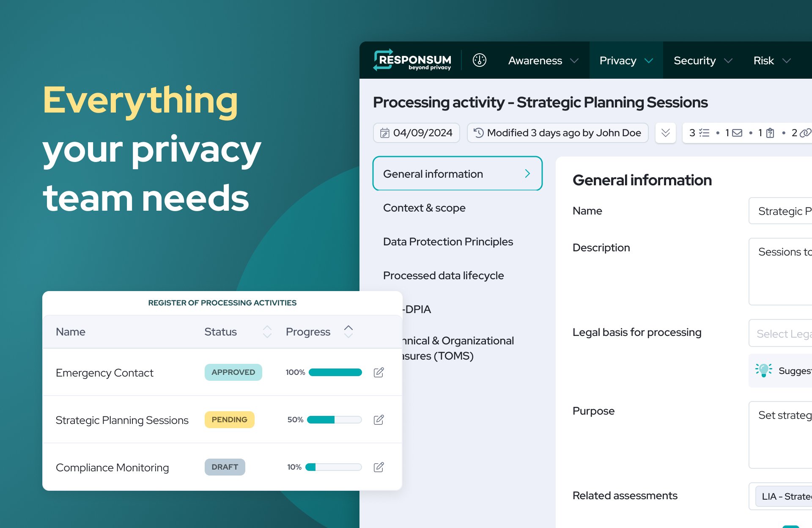Click the clipboard assessment icon showing 1
This screenshot has width=812, height=528.
770,133
